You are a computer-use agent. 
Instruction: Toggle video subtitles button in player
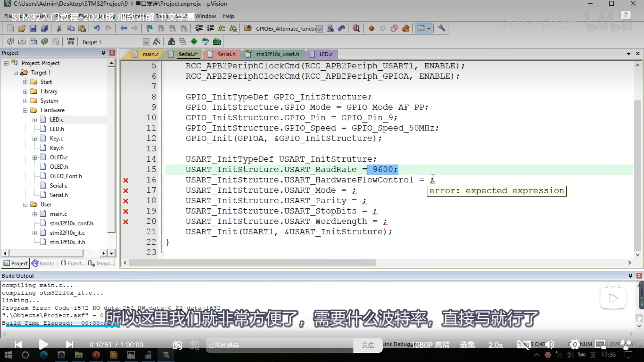(524, 345)
